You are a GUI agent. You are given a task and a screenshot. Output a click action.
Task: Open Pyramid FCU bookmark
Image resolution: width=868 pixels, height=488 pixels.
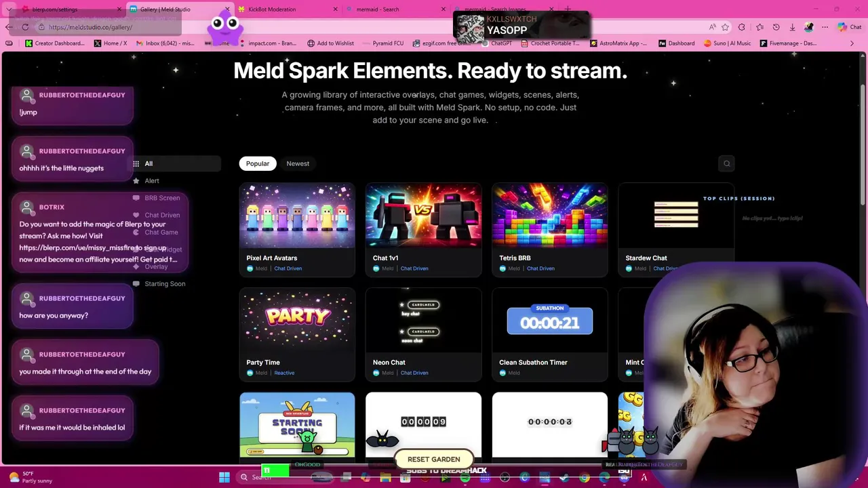pyautogui.click(x=383, y=43)
